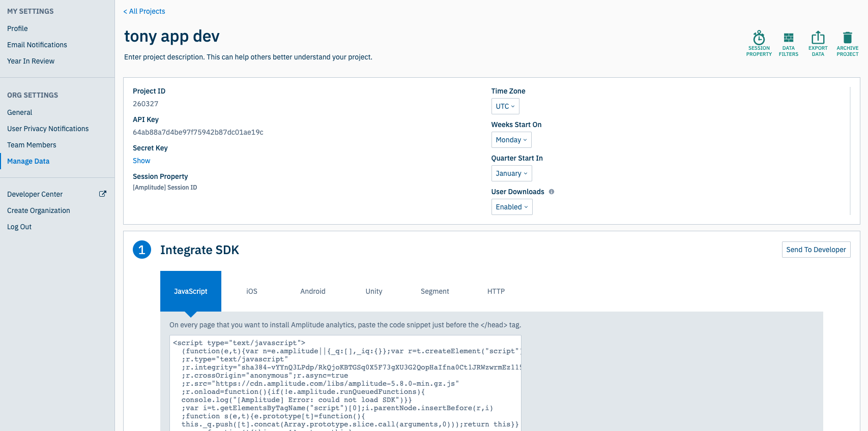Click the User Downloads info icon
This screenshot has height=431, width=868.
[x=552, y=192]
